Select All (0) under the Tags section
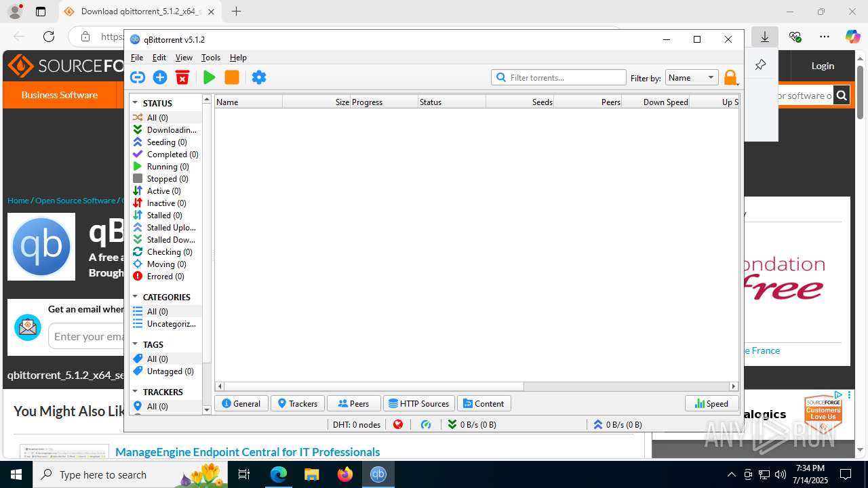Viewport: 868px width, 488px height. click(x=166, y=359)
